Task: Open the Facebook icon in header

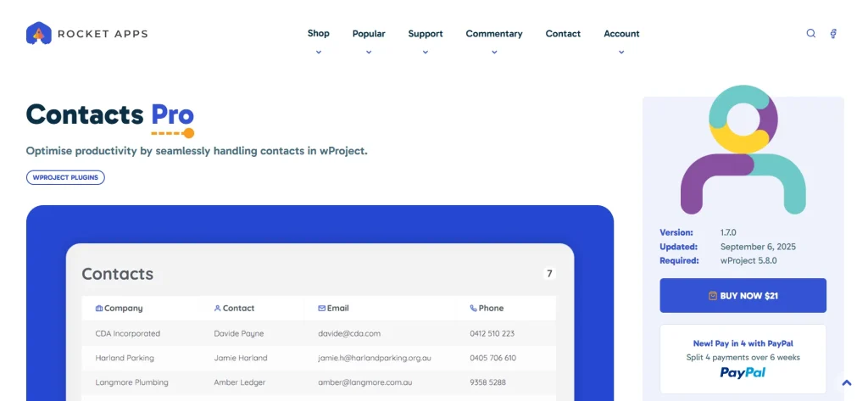Action: 833,33
